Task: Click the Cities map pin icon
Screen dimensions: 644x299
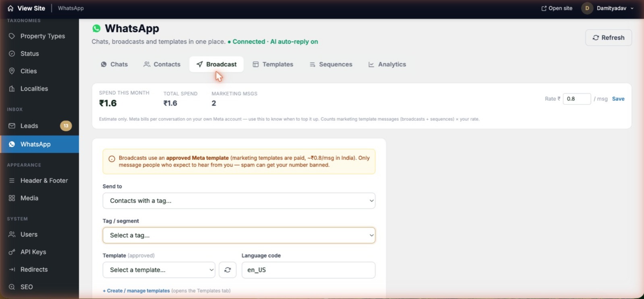Action: click(x=12, y=71)
